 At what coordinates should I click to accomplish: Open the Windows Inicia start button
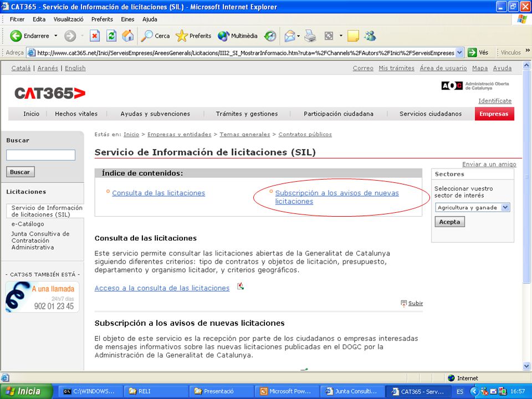point(27,391)
